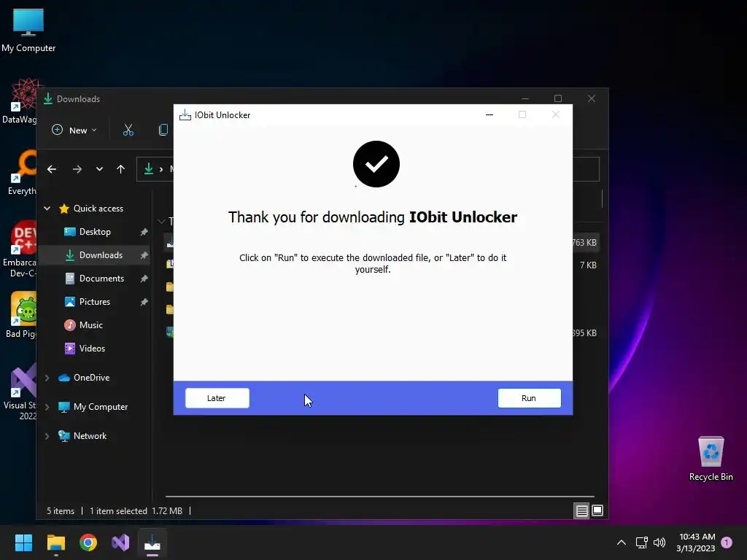Expand the Network tree node
Screen dimensions: 747x560
(x=47, y=436)
